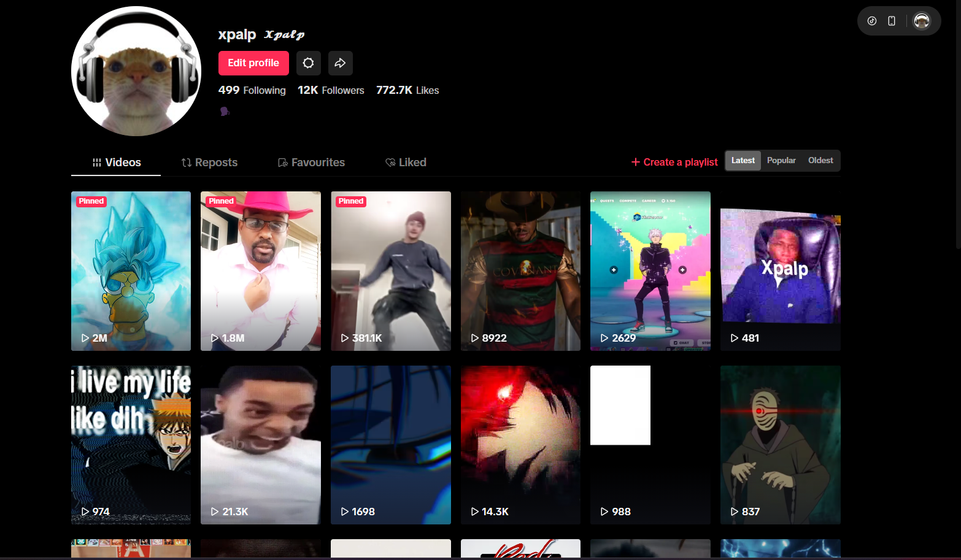Screen dimensions: 961x560
Task: Open profile settings gear icon
Action: (x=308, y=63)
